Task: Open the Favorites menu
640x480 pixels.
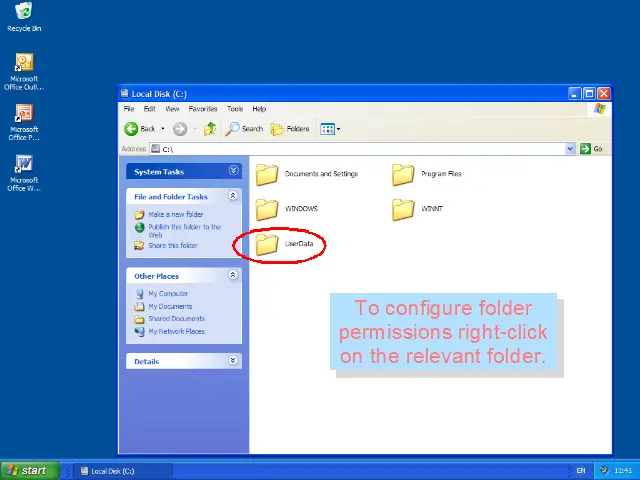Action: click(203, 109)
